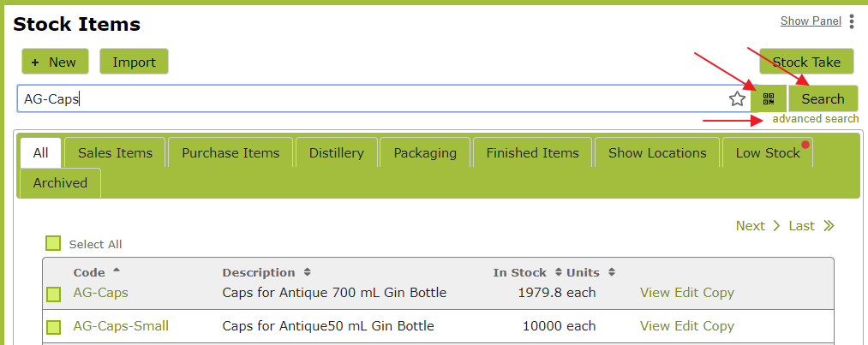Click Show Panel link
868x345 pixels.
coord(811,21)
